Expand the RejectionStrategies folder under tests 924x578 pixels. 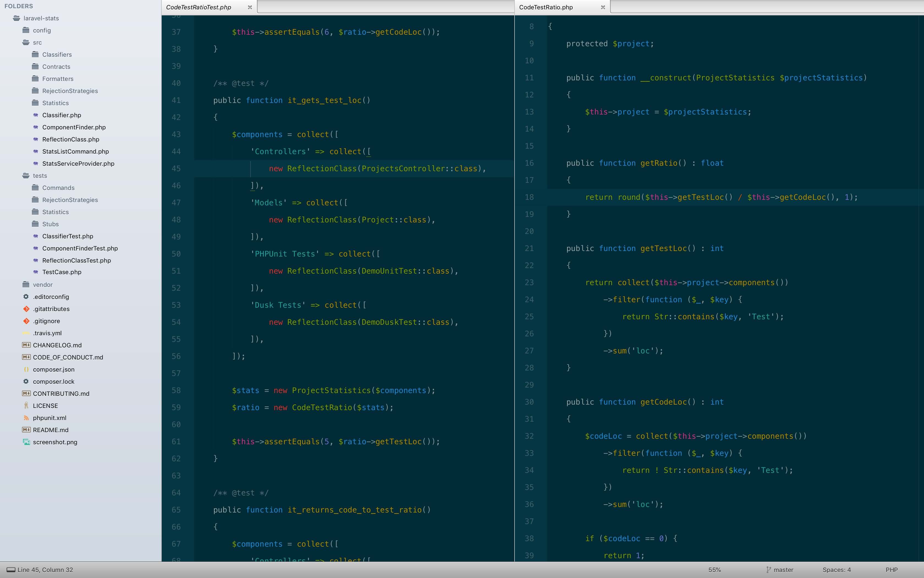(x=70, y=200)
